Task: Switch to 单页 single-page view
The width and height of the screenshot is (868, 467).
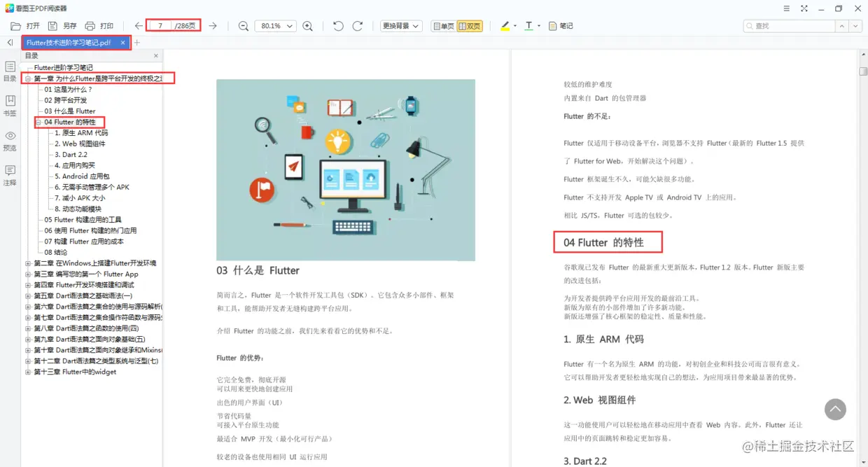Action: 444,26
